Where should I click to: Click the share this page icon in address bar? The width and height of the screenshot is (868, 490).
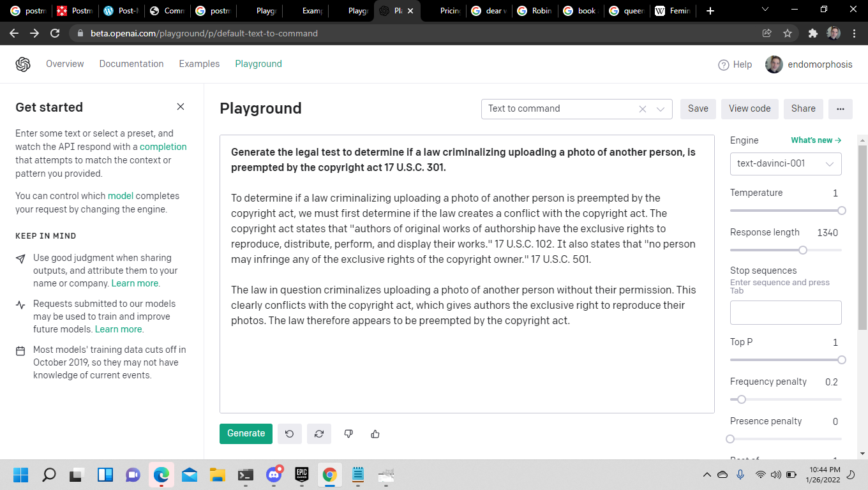point(767,33)
